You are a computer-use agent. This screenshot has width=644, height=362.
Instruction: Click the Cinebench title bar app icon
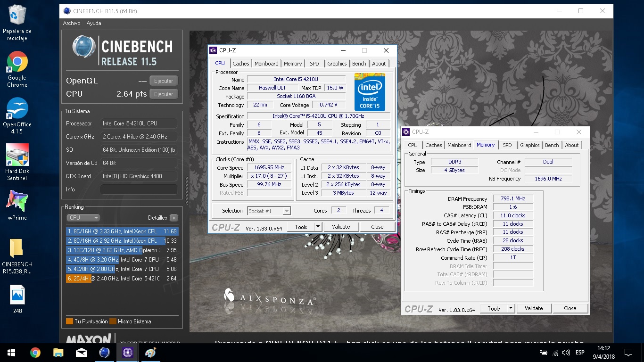click(67, 11)
